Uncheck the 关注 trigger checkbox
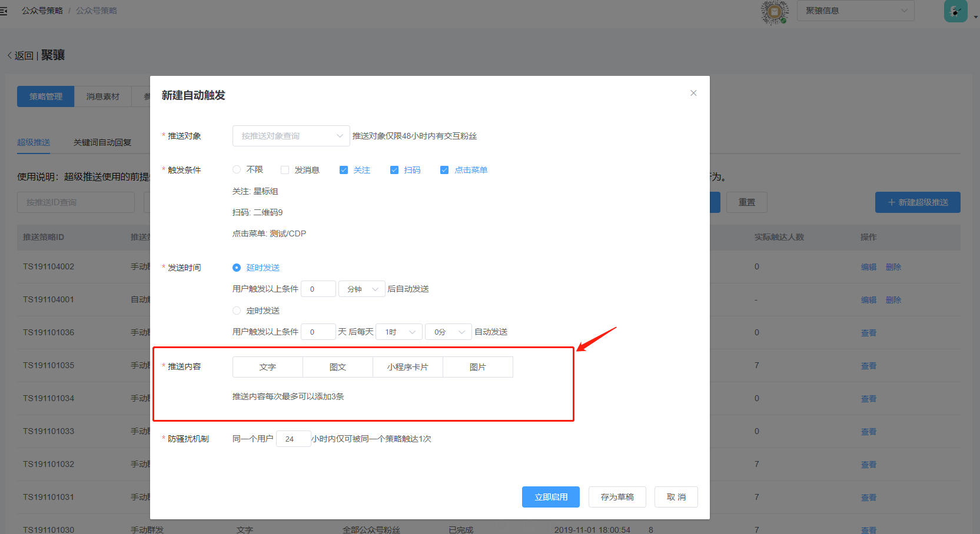This screenshot has width=980, height=534. pos(344,170)
